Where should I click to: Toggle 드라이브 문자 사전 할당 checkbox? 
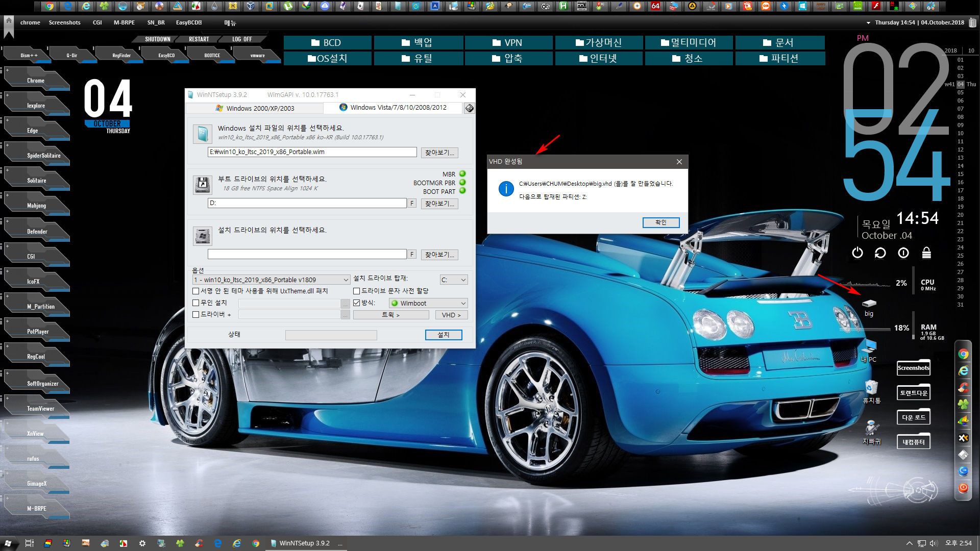[x=357, y=291]
